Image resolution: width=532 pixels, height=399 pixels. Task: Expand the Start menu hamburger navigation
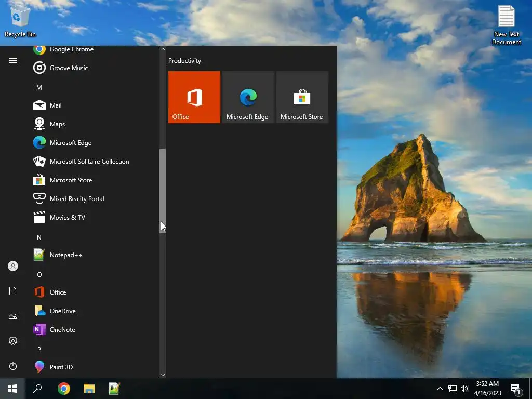[13, 60]
